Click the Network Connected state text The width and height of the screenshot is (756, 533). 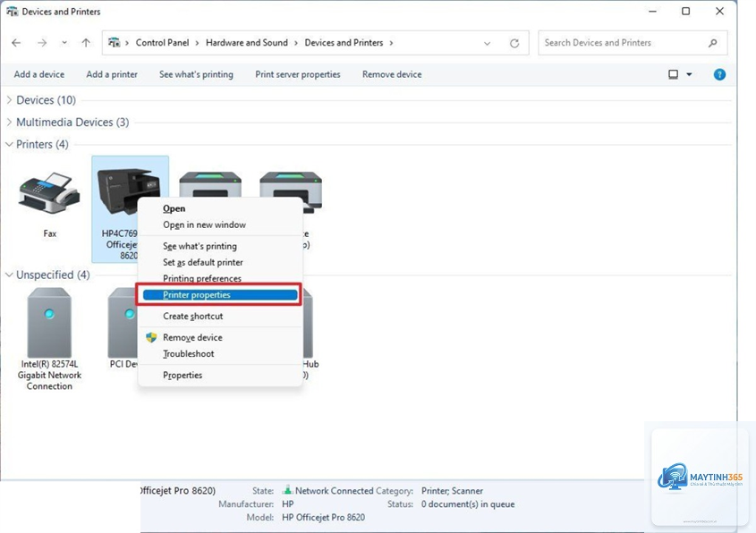click(334, 491)
